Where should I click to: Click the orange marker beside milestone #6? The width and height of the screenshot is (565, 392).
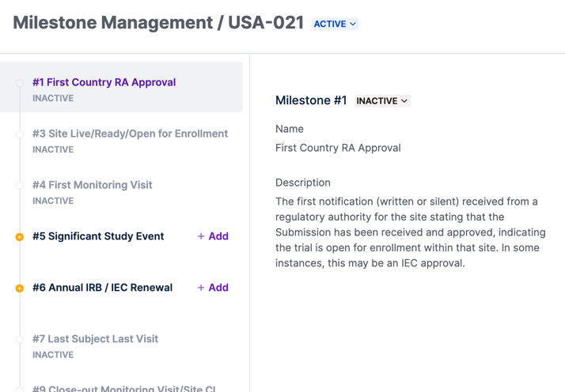20,288
